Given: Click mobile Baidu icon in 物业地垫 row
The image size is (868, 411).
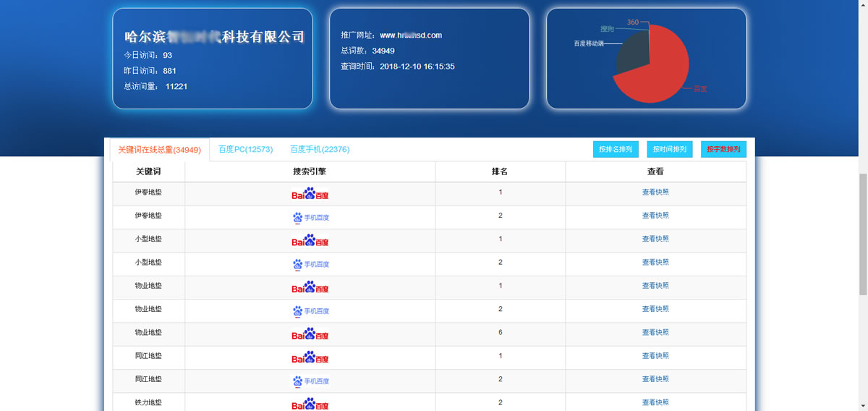Looking at the screenshot, I should pyautogui.click(x=310, y=311).
